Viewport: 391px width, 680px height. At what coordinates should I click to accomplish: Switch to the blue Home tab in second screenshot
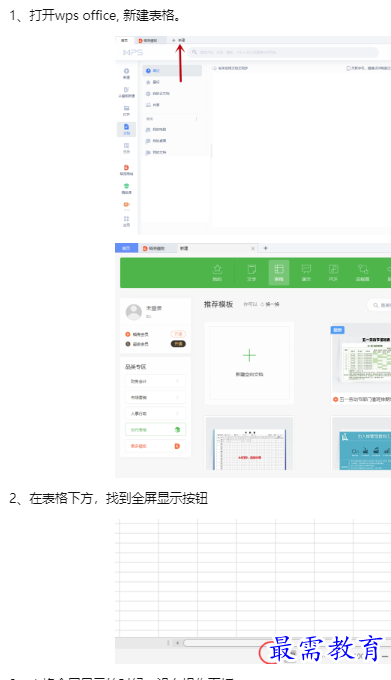(126, 248)
